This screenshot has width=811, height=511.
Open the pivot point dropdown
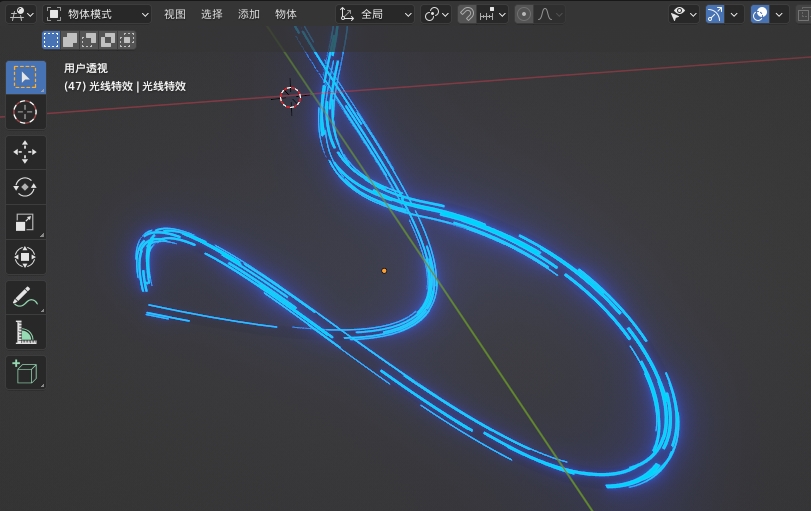[x=436, y=14]
